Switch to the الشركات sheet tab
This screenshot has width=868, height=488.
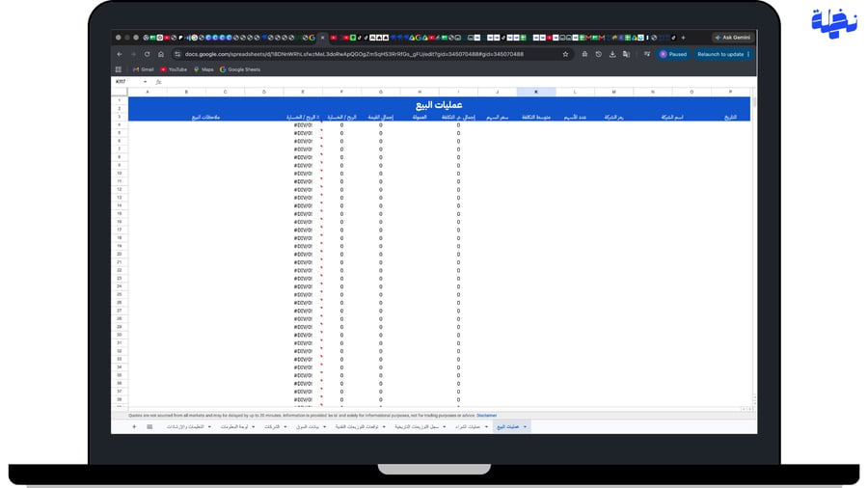click(x=272, y=426)
